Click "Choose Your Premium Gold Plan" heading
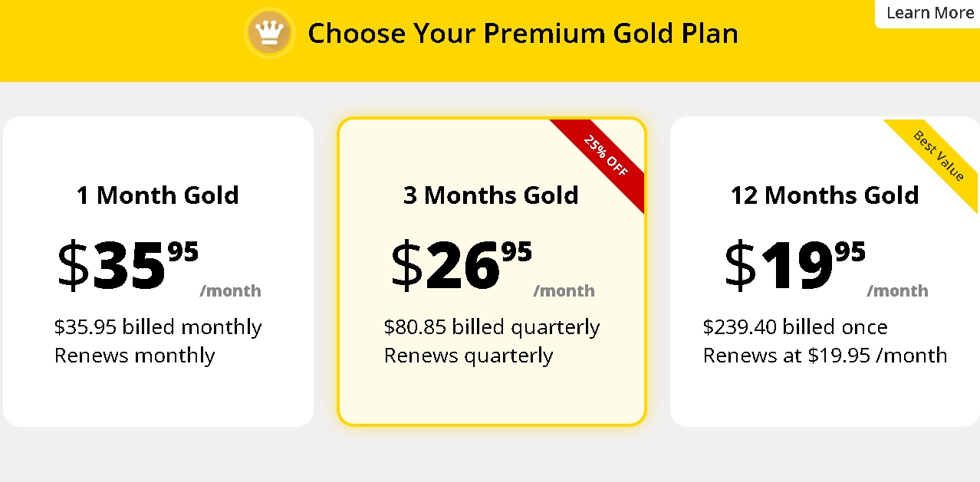The width and height of the screenshot is (980, 482). (523, 34)
